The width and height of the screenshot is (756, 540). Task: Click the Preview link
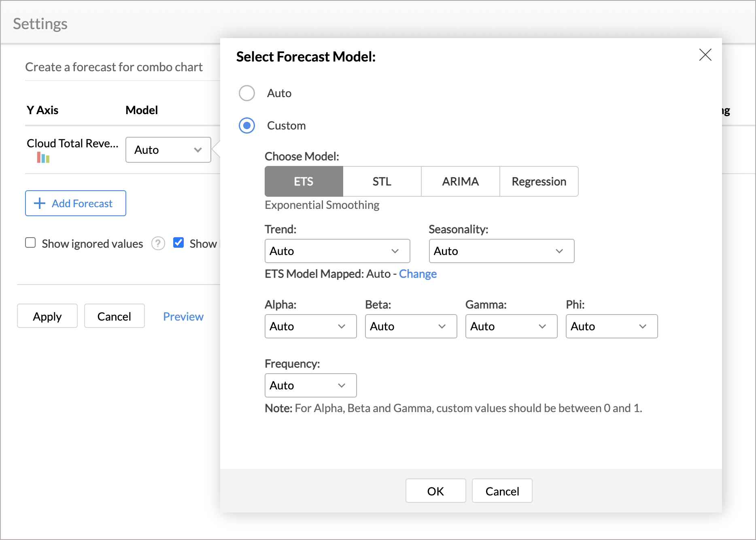[x=183, y=316]
